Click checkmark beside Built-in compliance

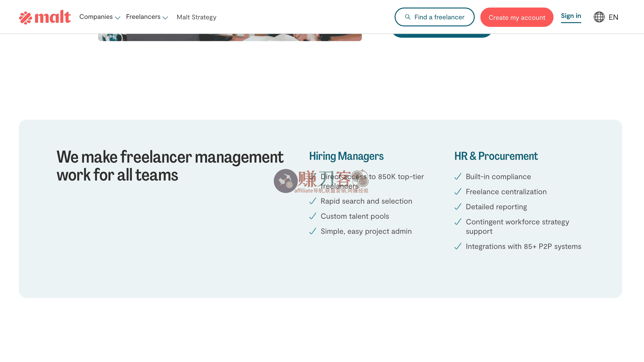[458, 177]
